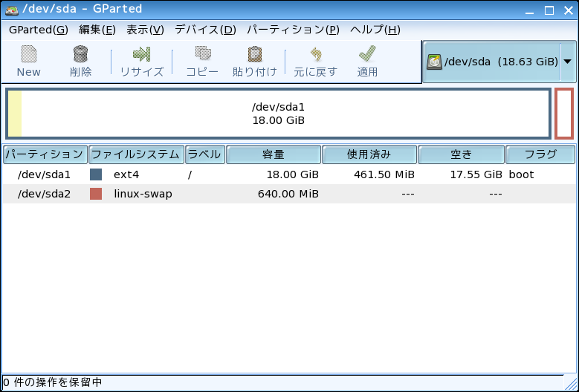The width and height of the screenshot is (579, 392).
Task: Click the リサイズ resize/move arrow icon
Action: [x=142, y=54]
